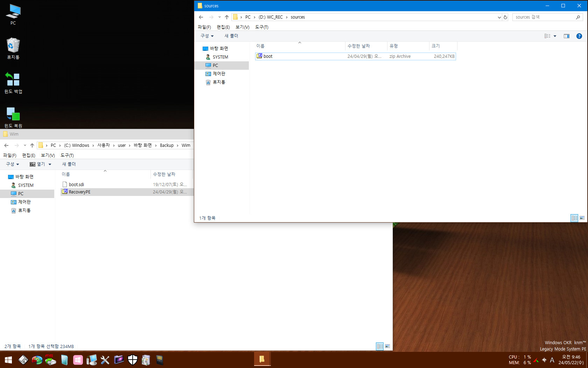Open view options dropdown in sources window
Image resolution: width=588 pixels, height=368 pixels.
pos(555,36)
